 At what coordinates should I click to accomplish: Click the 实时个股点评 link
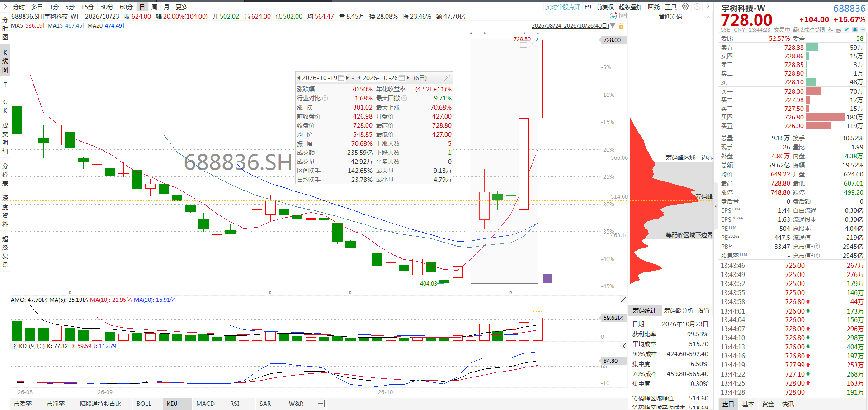pyautogui.click(x=563, y=7)
